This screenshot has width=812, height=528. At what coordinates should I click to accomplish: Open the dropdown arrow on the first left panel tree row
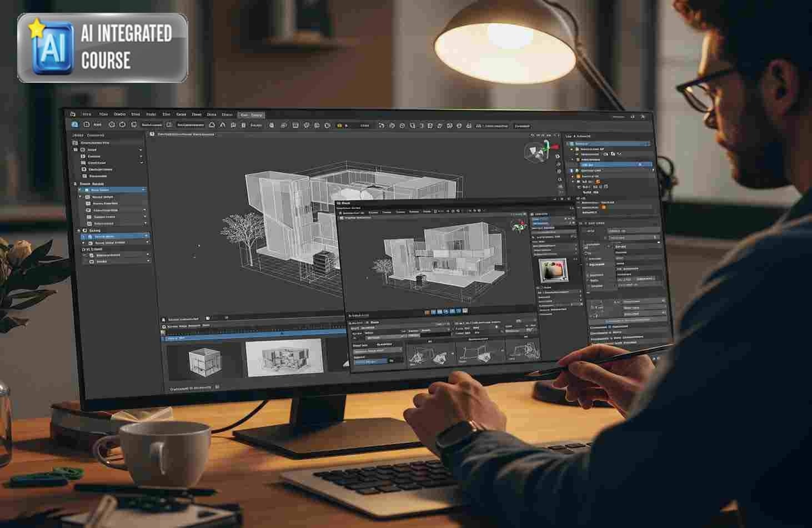tap(140, 150)
